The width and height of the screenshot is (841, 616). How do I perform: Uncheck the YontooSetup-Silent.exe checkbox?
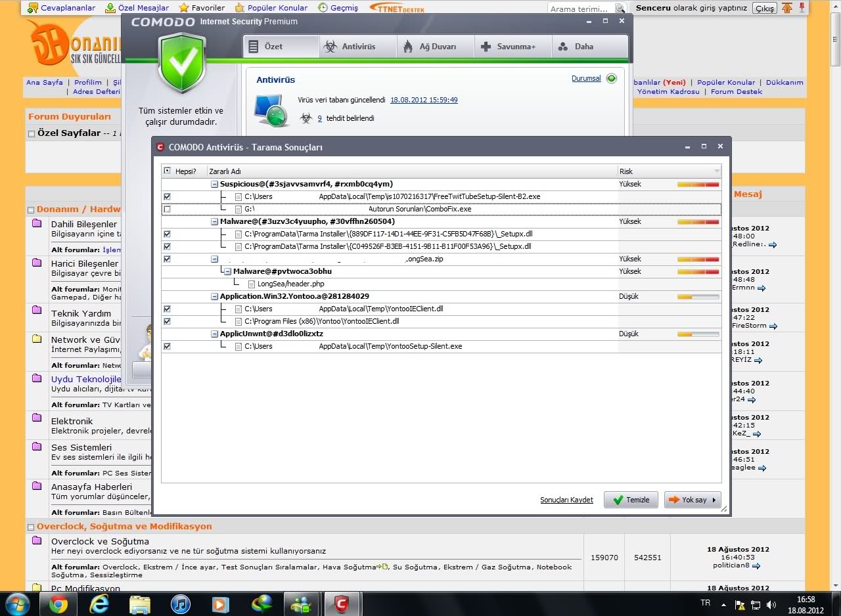(x=167, y=346)
